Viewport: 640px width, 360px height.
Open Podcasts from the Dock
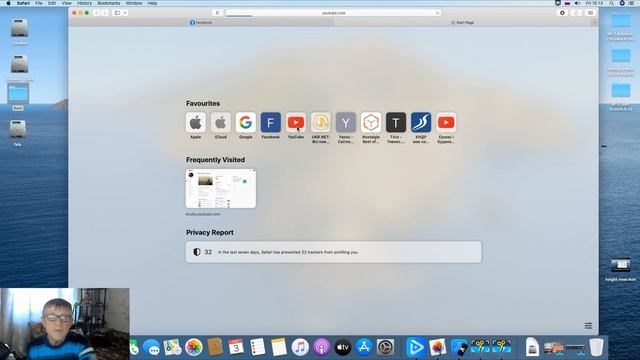click(x=321, y=347)
